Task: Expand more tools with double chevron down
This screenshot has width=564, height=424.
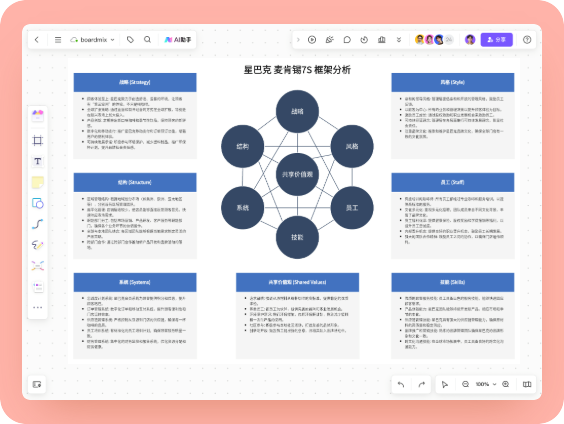Action: click(399, 40)
